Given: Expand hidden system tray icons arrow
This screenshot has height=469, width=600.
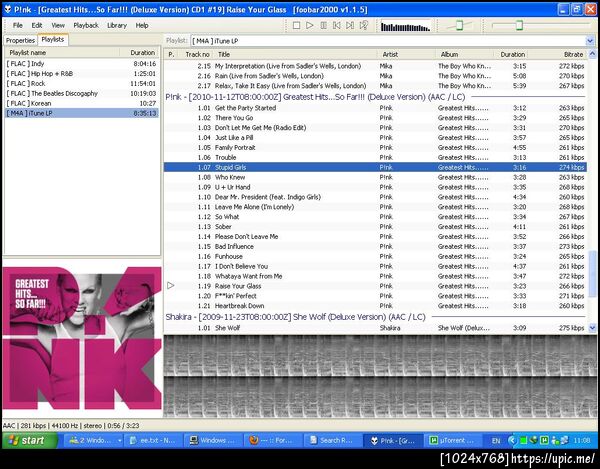Looking at the screenshot, I should click(512, 441).
